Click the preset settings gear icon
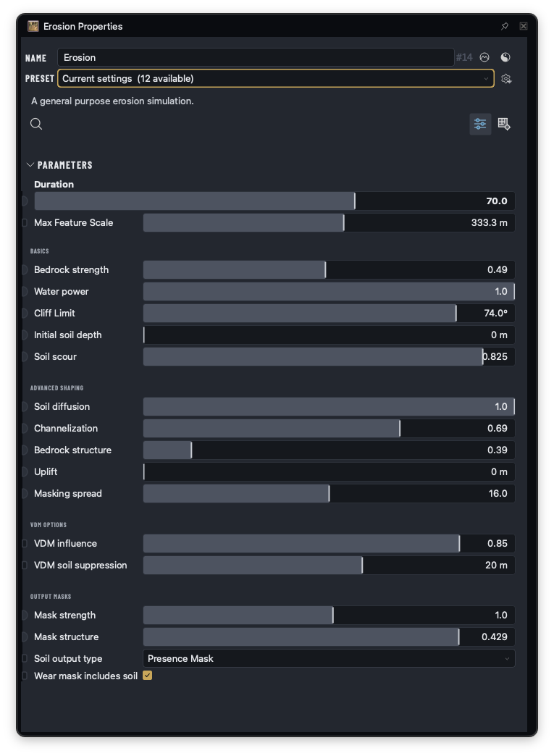This screenshot has height=756, width=554. [505, 79]
